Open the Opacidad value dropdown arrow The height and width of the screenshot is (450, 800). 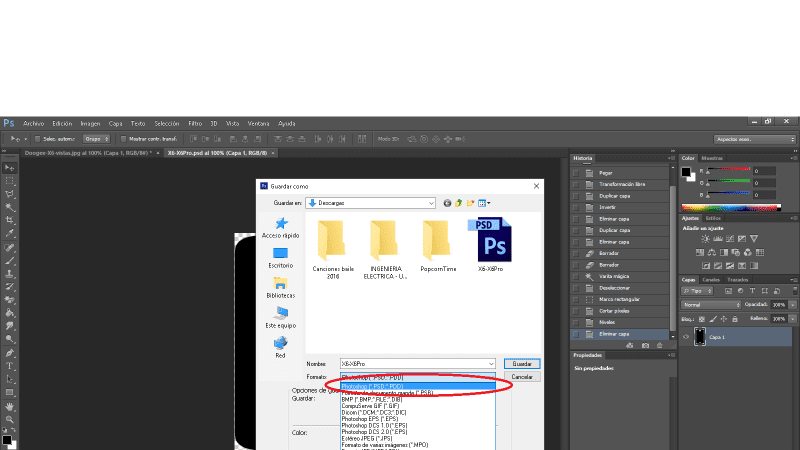point(792,305)
